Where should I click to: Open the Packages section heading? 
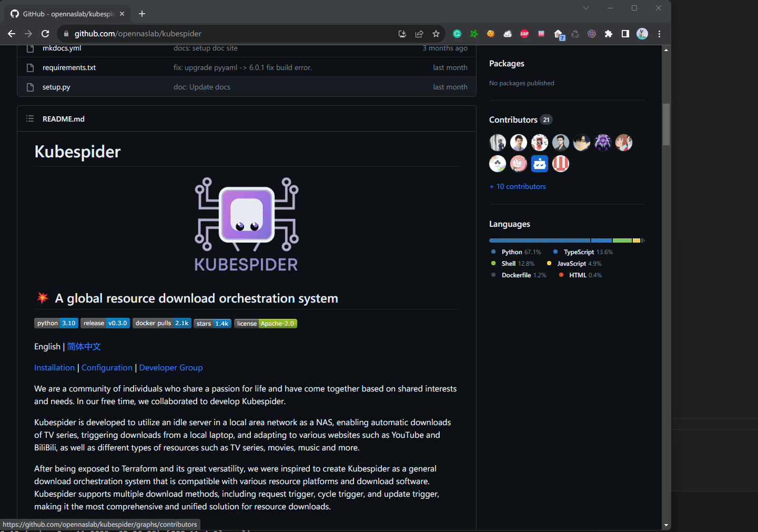[507, 64]
